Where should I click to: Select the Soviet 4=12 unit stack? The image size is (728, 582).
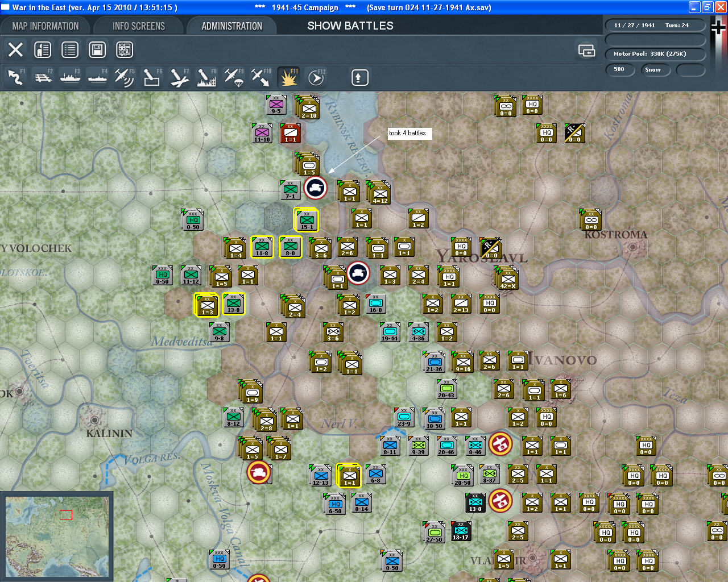(379, 193)
